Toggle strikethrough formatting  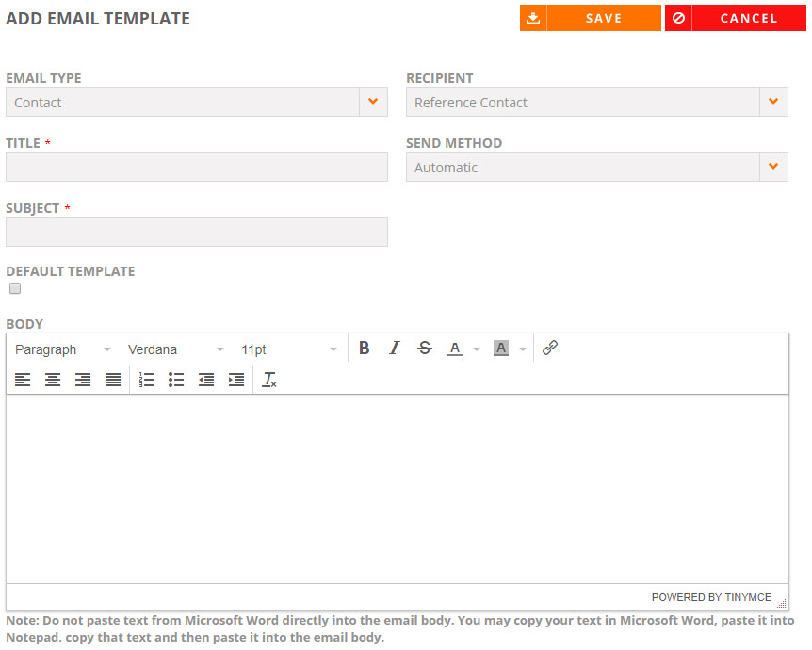click(x=425, y=348)
